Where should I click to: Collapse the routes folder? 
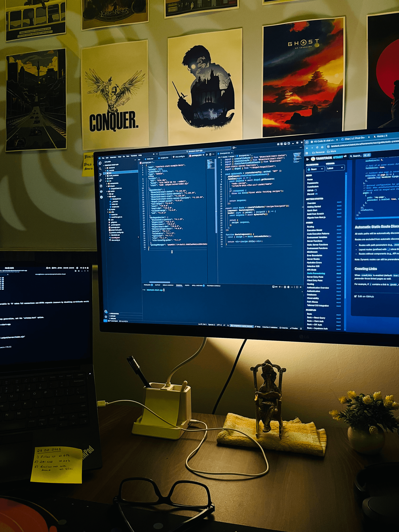pyautogui.click(x=111, y=191)
